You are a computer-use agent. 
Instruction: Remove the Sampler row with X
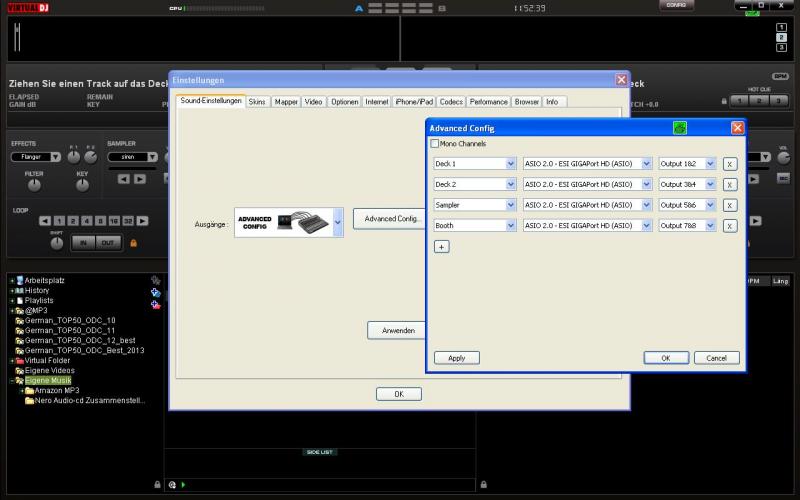pyautogui.click(x=730, y=205)
